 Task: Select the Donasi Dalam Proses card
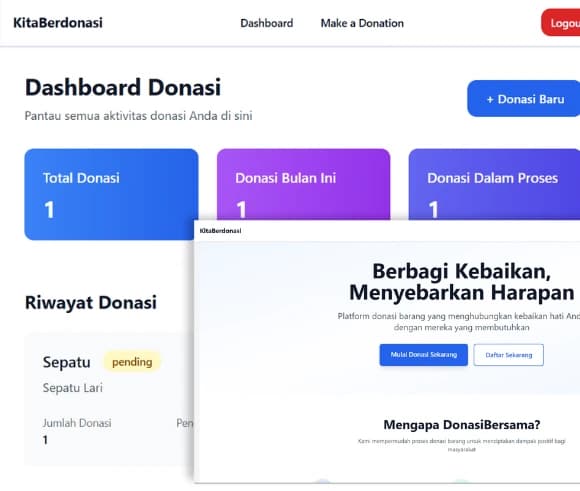pyautogui.click(x=494, y=184)
